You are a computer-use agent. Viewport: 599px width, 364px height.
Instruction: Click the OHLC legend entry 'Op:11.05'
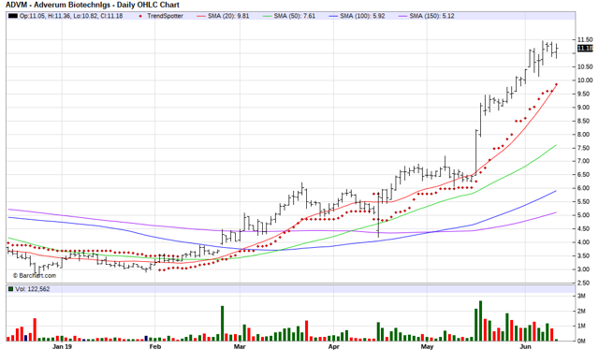pyautogui.click(x=33, y=16)
